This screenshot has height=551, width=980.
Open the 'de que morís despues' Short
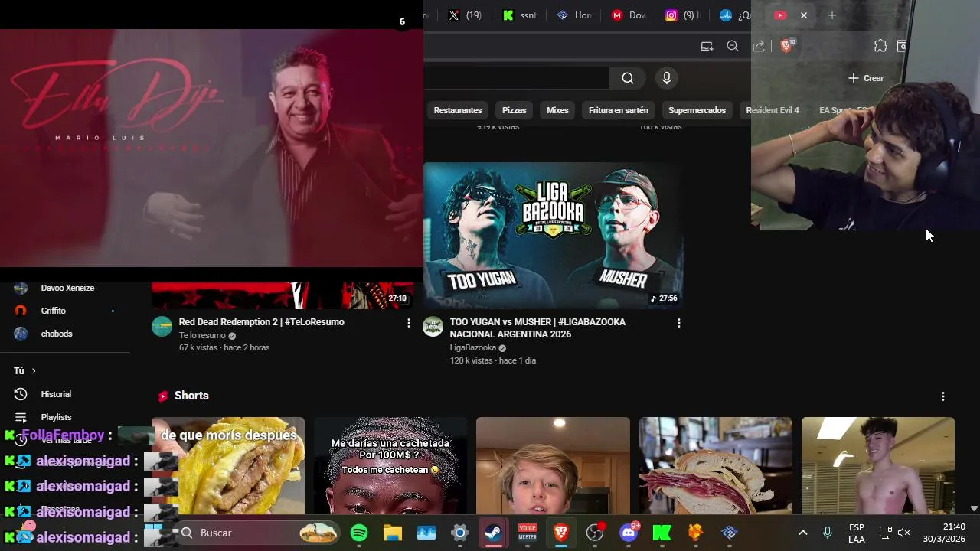coord(228,465)
